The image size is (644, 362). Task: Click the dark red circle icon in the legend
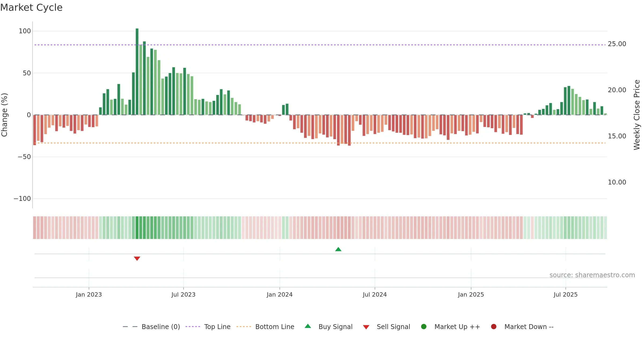pyautogui.click(x=493, y=327)
